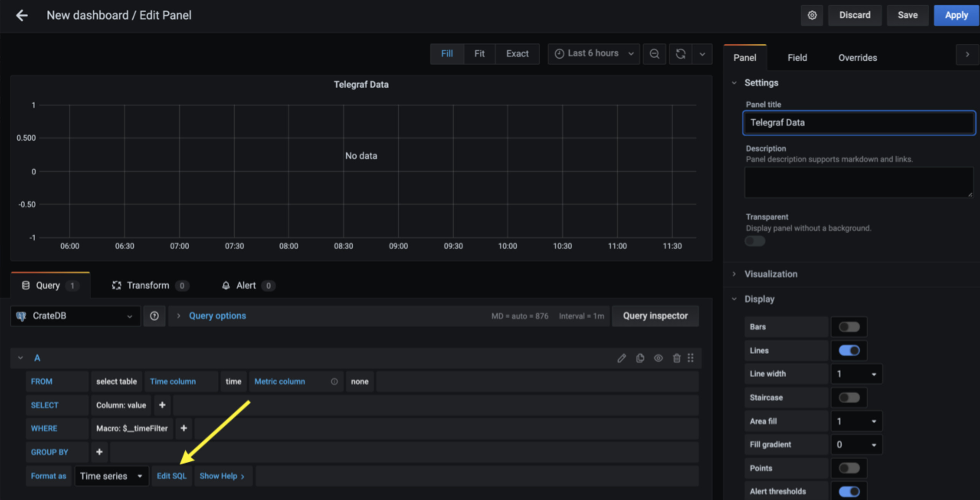Enable the Staircase display switch
Image resolution: width=980 pixels, height=500 pixels.
[849, 398]
